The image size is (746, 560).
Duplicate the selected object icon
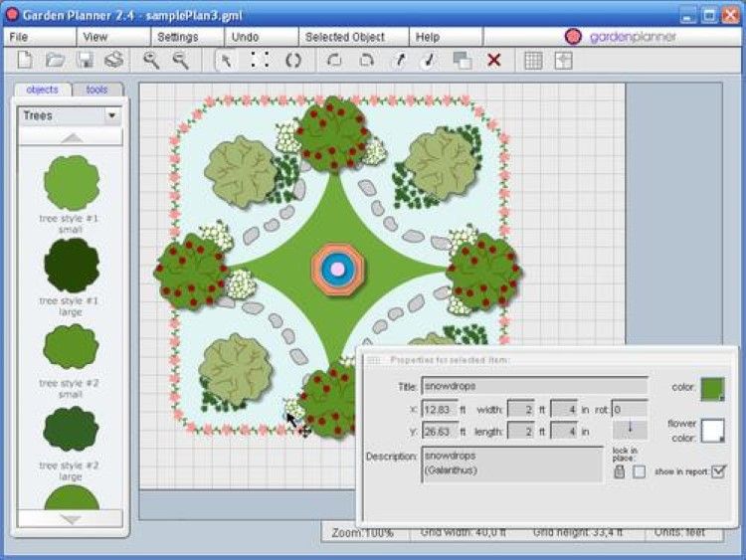(x=462, y=61)
